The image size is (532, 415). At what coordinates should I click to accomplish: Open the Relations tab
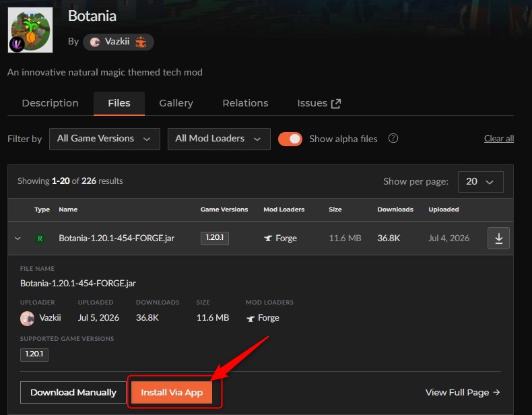(x=245, y=103)
